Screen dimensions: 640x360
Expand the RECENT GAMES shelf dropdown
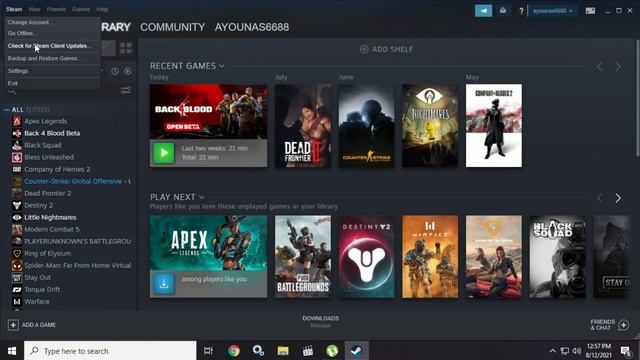[x=222, y=66]
